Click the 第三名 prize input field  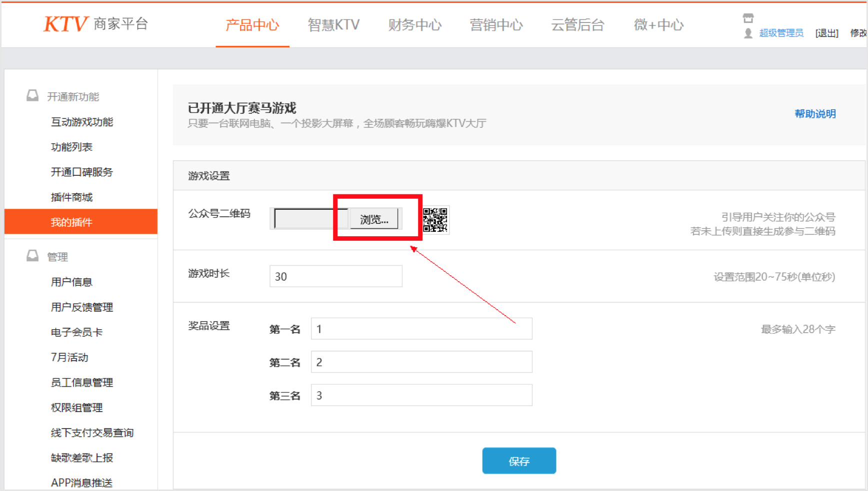click(x=421, y=396)
